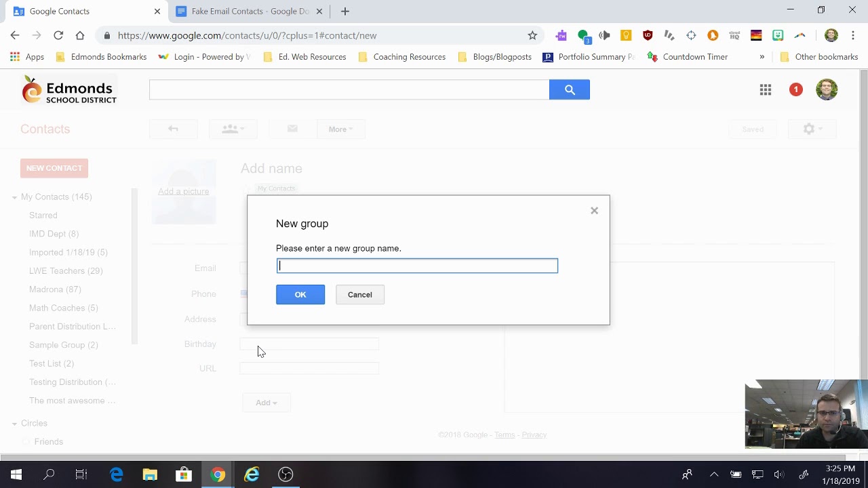Open the Google apps grid
Image resolution: width=868 pixels, height=488 pixels.
click(x=766, y=89)
